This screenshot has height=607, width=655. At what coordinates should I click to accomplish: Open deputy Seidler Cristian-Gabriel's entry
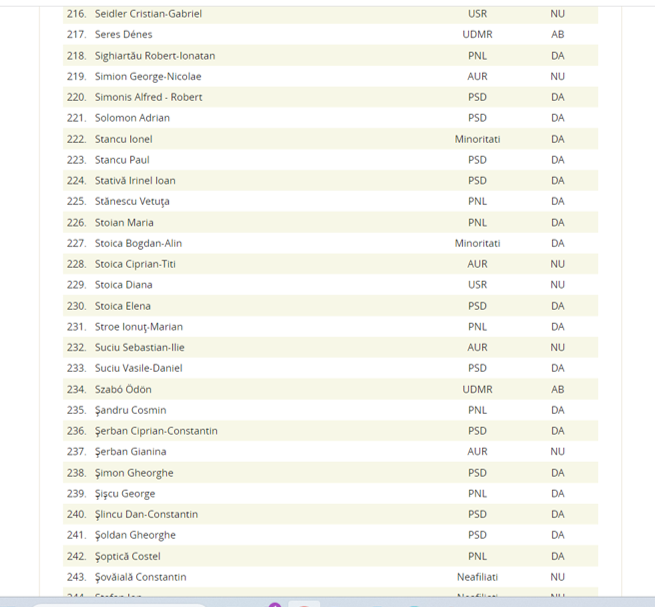coord(148,14)
